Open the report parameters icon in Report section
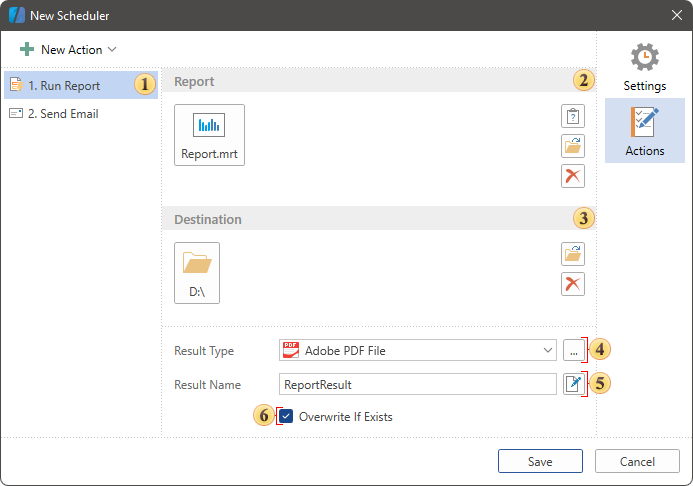 572,116
